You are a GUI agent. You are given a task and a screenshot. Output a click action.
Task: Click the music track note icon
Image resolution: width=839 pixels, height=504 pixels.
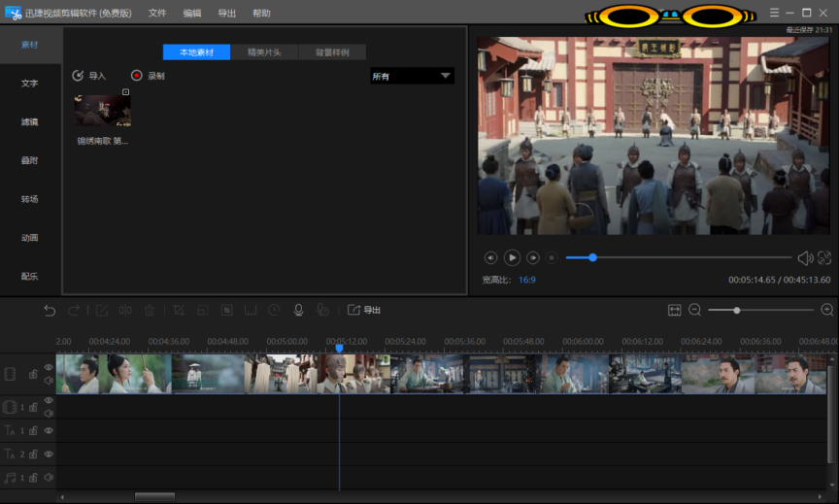[10, 477]
